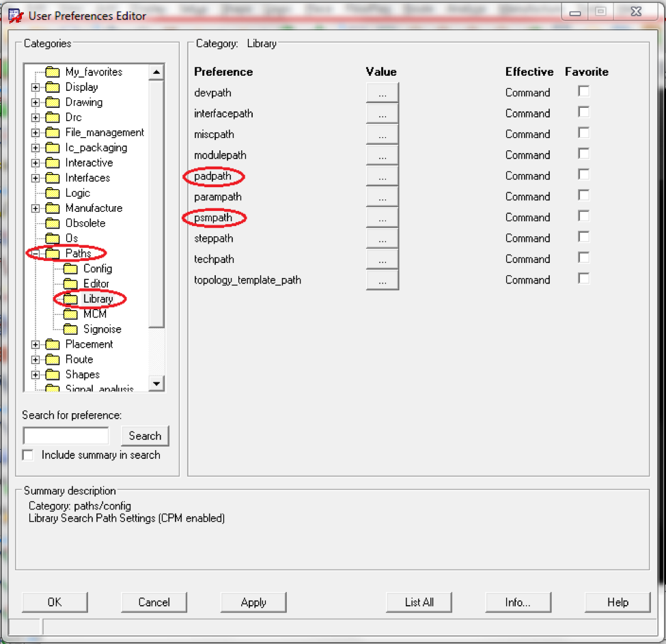
Task: Expand the Display category
Action: click(x=35, y=87)
